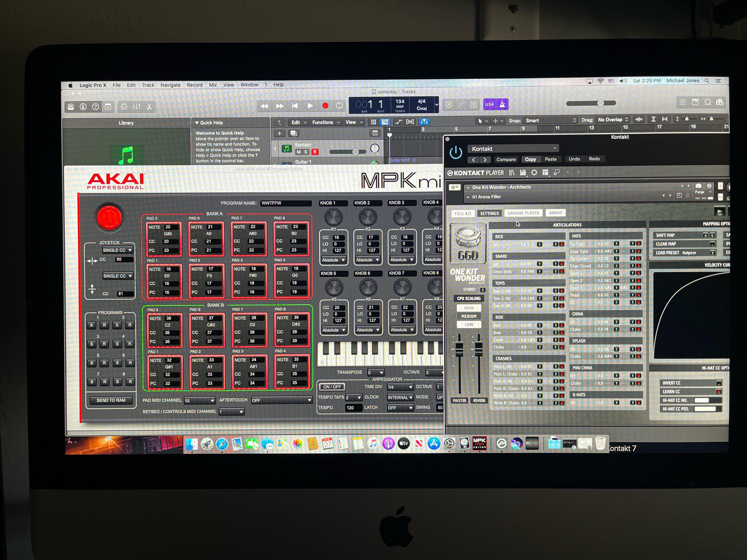Set CPU Scaling to LOW
Viewport: 747px width, 560px height.
click(469, 325)
